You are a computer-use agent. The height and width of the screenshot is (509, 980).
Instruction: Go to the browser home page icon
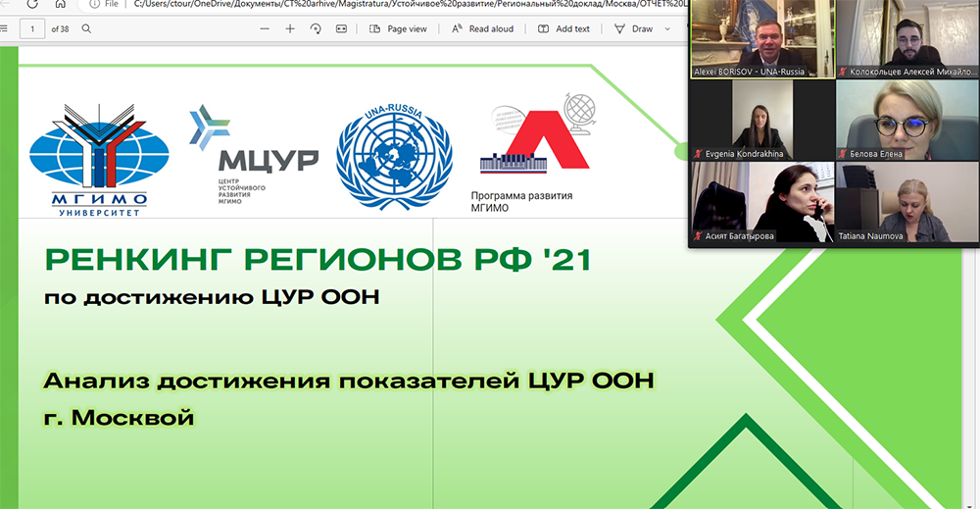pos(60,4)
